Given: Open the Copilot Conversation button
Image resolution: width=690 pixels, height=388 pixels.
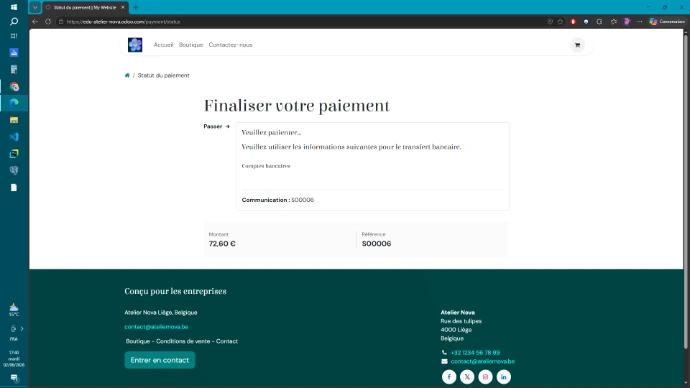Looking at the screenshot, I should (x=667, y=22).
